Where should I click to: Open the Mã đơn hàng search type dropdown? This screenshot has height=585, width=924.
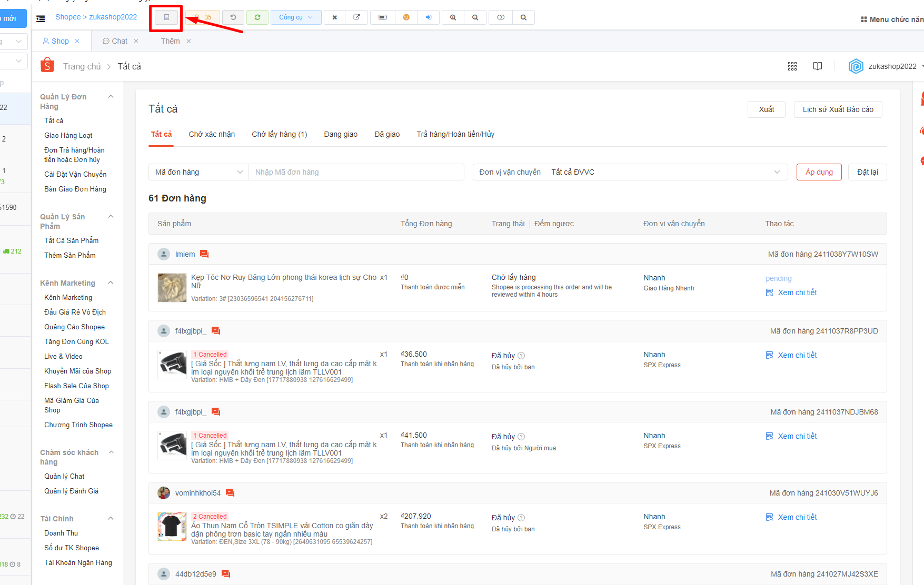coord(198,172)
